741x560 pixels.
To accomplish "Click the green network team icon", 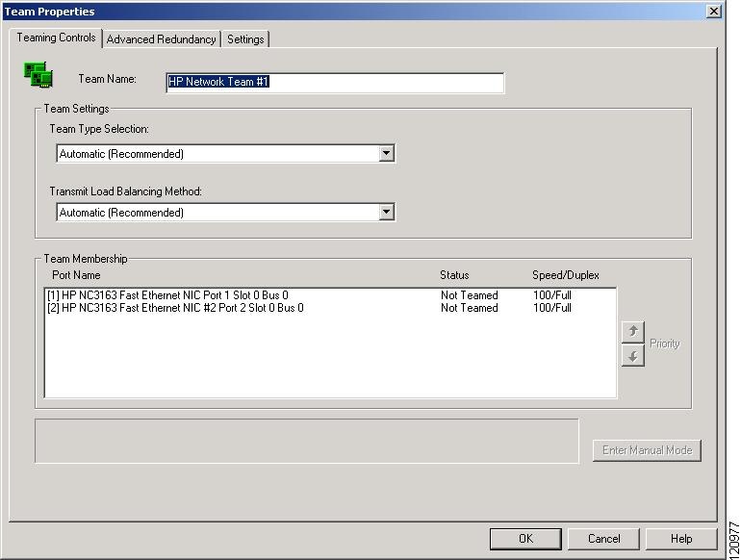I will pyautogui.click(x=38, y=75).
